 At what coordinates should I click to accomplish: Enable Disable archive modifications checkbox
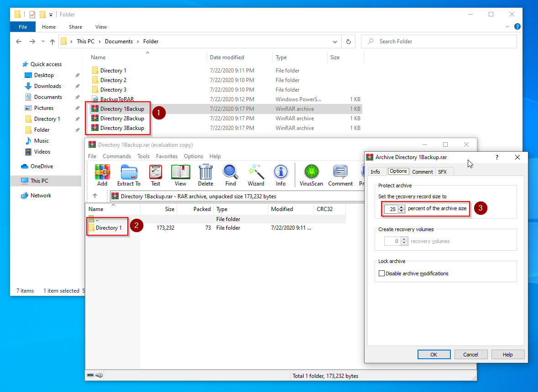tap(381, 274)
